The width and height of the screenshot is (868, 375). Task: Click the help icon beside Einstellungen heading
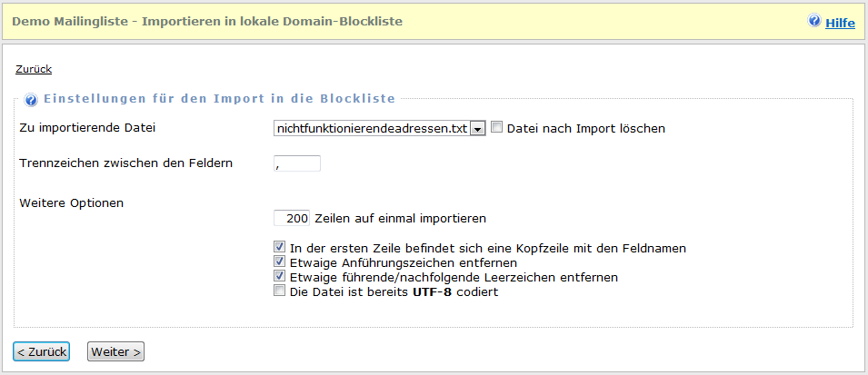point(31,100)
